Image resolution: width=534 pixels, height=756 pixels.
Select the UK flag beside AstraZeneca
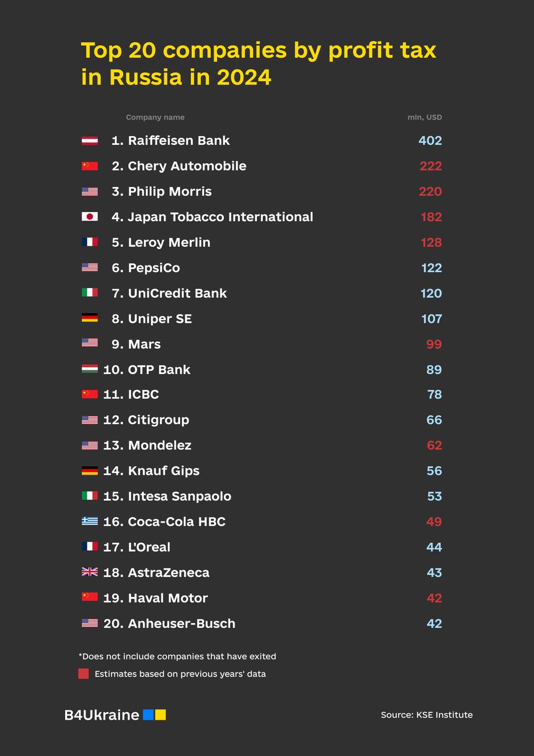coord(89,572)
